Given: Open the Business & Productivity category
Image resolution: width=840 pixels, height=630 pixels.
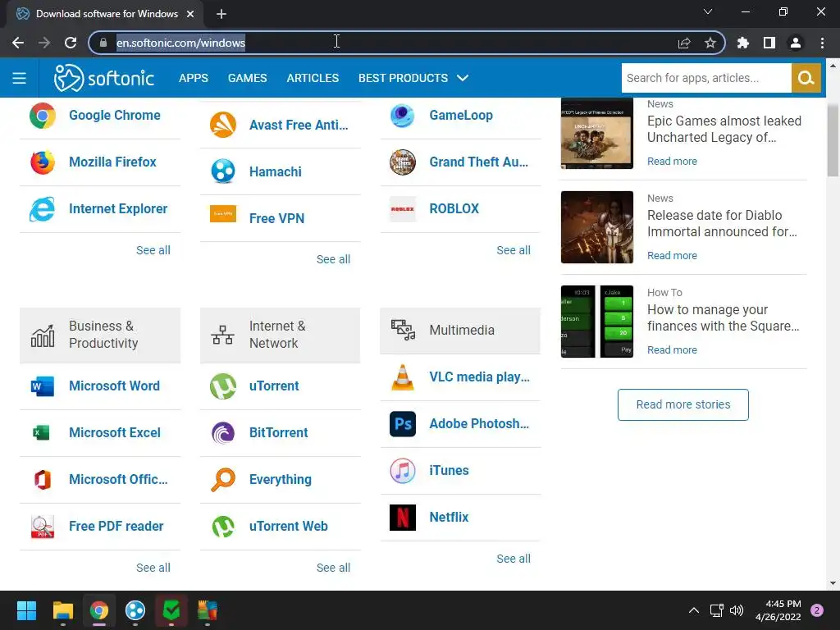Looking at the screenshot, I should pos(100,336).
